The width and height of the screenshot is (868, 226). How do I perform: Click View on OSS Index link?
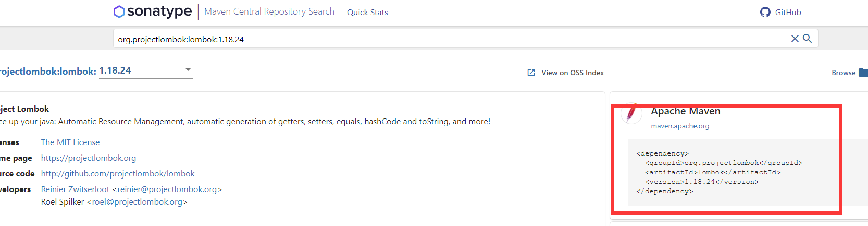click(573, 73)
